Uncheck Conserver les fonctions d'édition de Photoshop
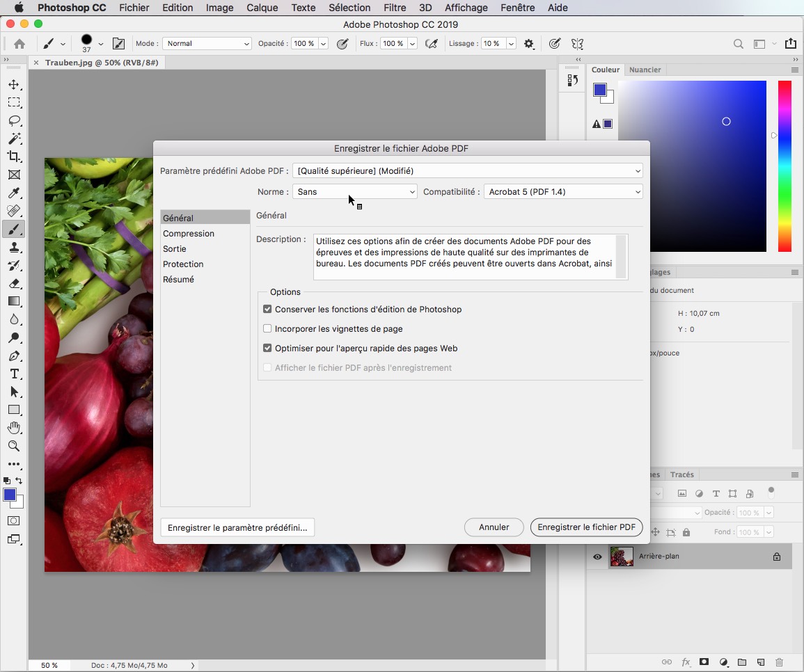This screenshot has width=804, height=672. click(x=267, y=309)
